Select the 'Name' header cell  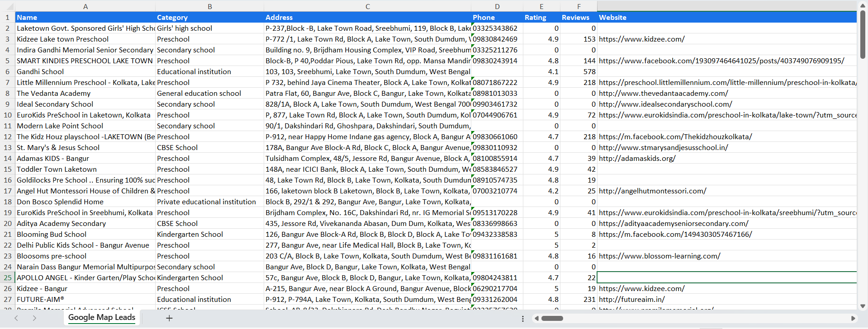[85, 17]
